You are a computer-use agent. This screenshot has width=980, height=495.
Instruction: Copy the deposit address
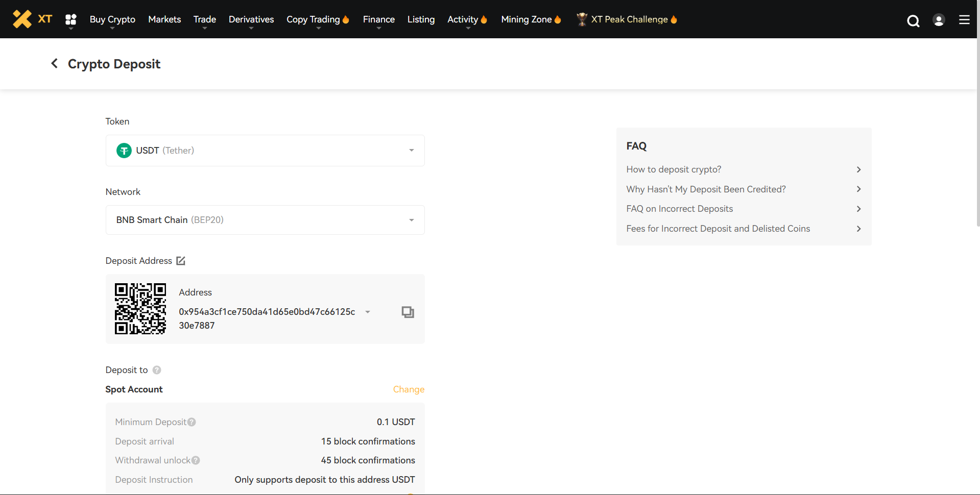point(408,312)
